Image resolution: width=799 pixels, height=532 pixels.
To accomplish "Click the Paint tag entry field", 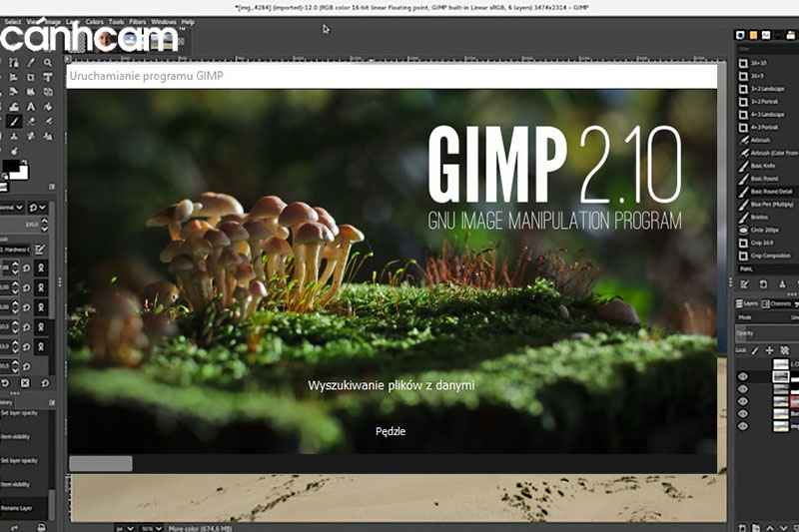I will (x=768, y=268).
